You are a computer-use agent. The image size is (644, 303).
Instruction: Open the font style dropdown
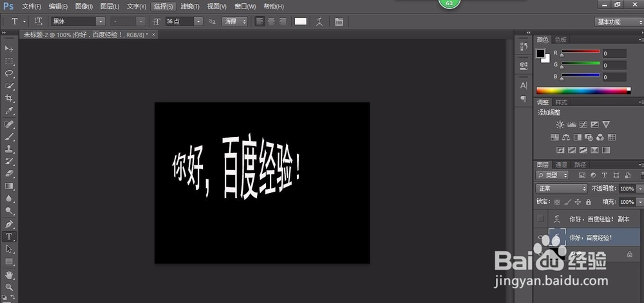[x=141, y=21]
